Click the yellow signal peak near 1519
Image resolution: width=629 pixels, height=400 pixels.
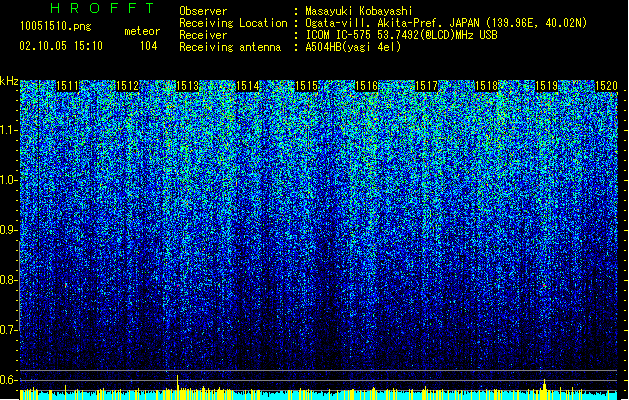544,389
